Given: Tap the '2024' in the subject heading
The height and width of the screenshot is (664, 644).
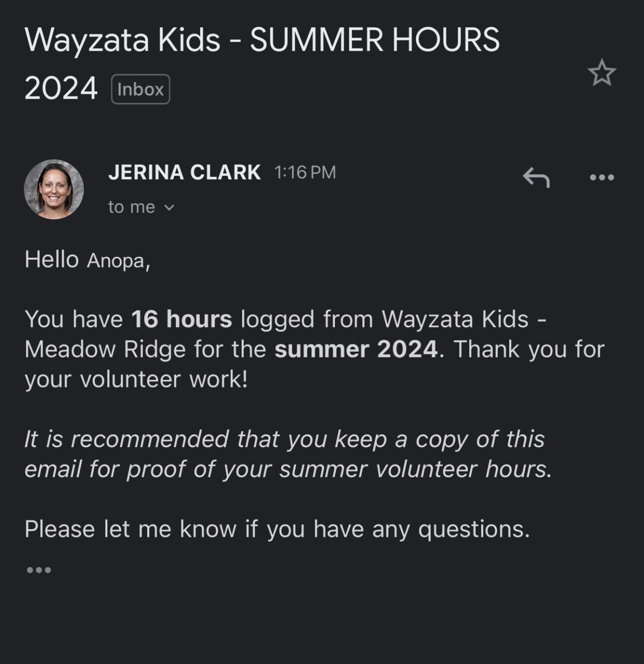Looking at the screenshot, I should point(61,88).
